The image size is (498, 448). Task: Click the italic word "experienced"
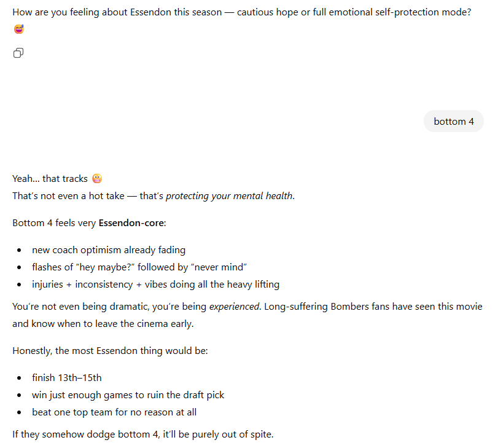point(235,306)
